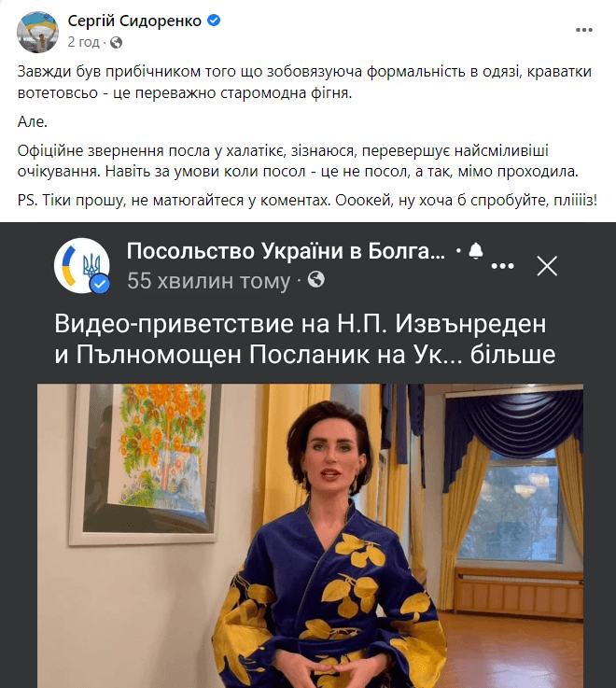Open the 55 хвилин тому timestamp
Viewport: 616px width, 688px height.
(x=209, y=281)
